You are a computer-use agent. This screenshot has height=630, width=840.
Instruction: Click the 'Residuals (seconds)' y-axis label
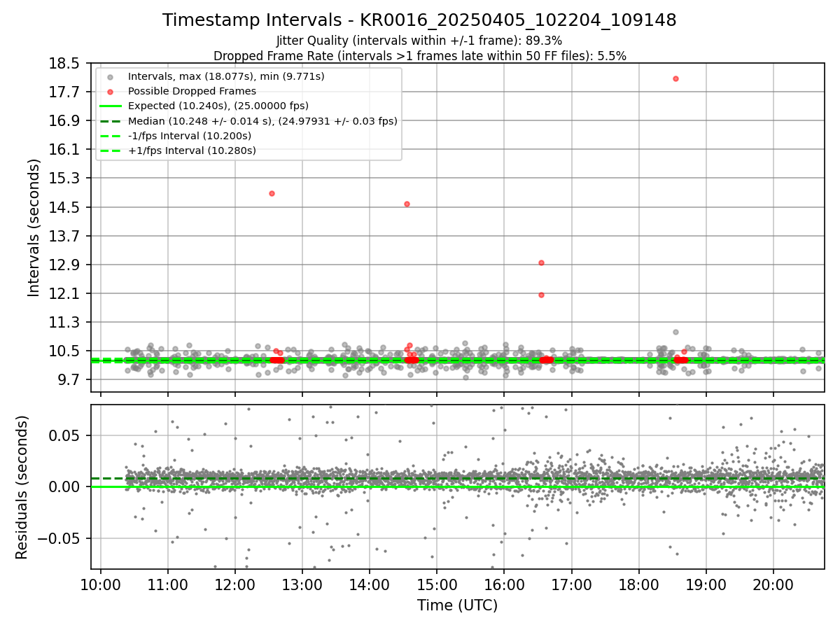point(22,487)
